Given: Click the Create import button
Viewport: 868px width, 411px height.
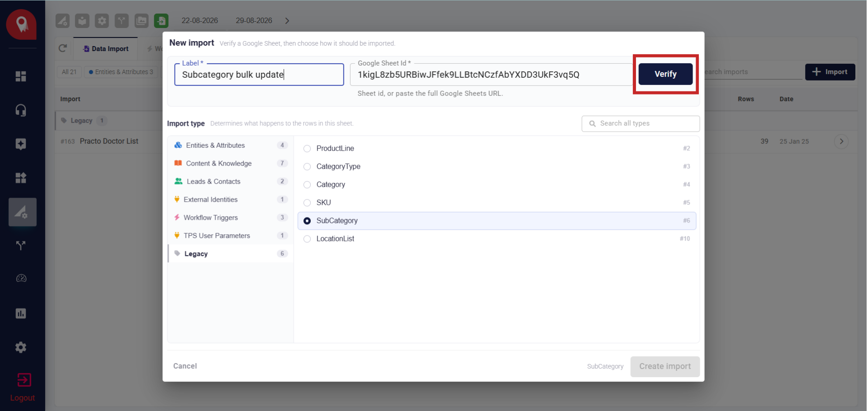Looking at the screenshot, I should tap(665, 367).
